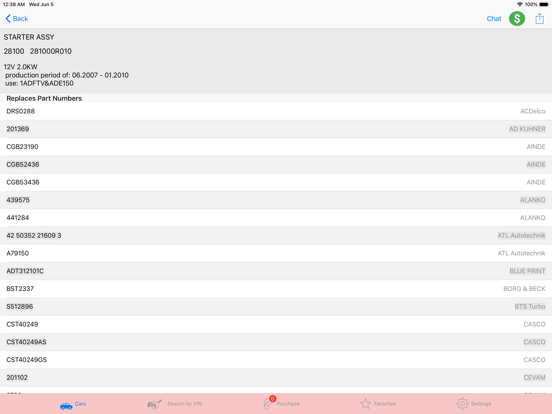Switch to the Cars tab

(x=73, y=404)
